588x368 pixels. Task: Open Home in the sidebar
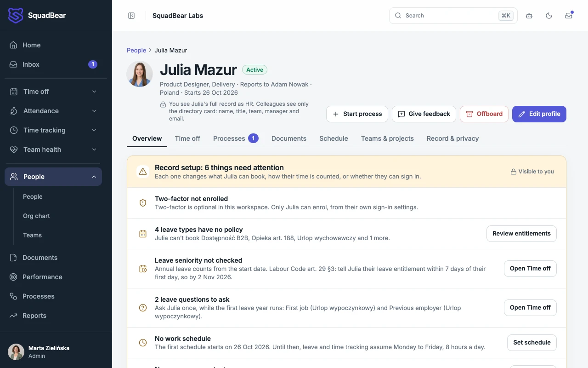tap(53, 45)
